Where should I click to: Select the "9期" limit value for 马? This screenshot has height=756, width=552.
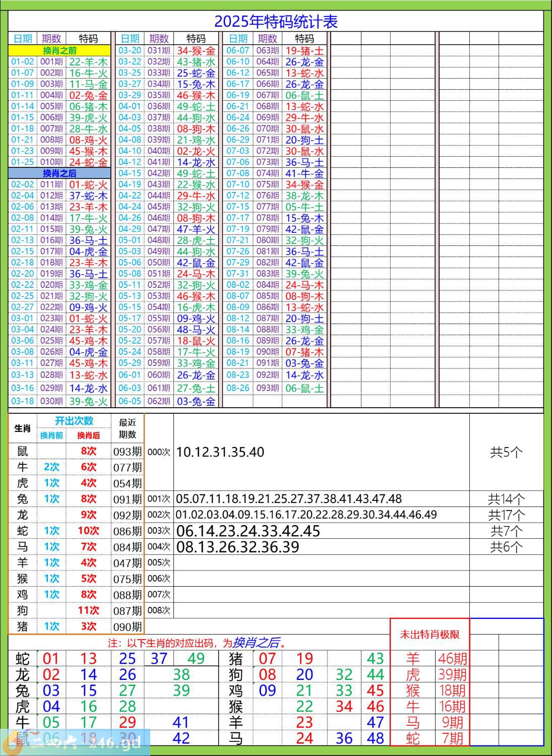coord(452,722)
